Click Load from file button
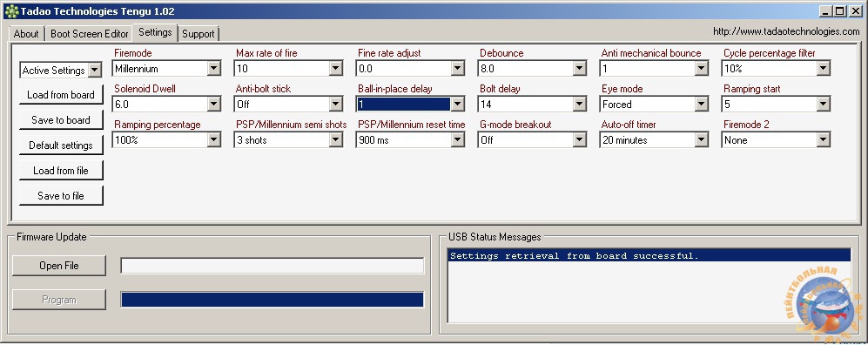The image size is (868, 345). point(61,171)
